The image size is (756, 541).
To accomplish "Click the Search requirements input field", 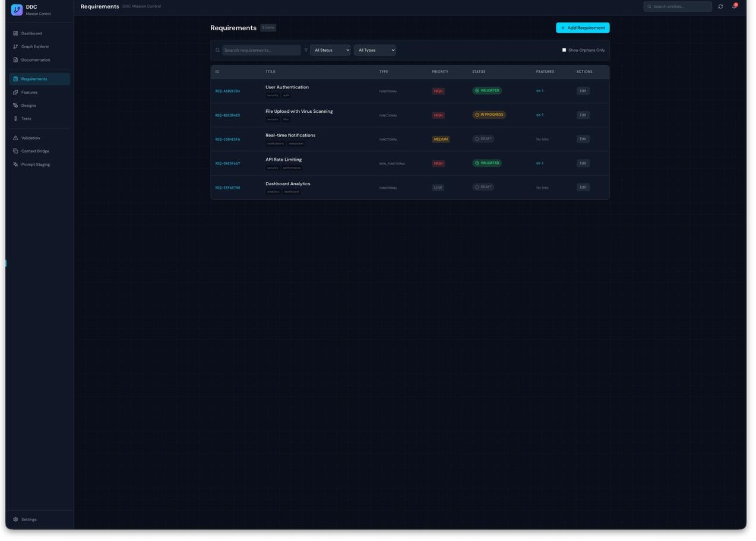I will pyautogui.click(x=261, y=50).
